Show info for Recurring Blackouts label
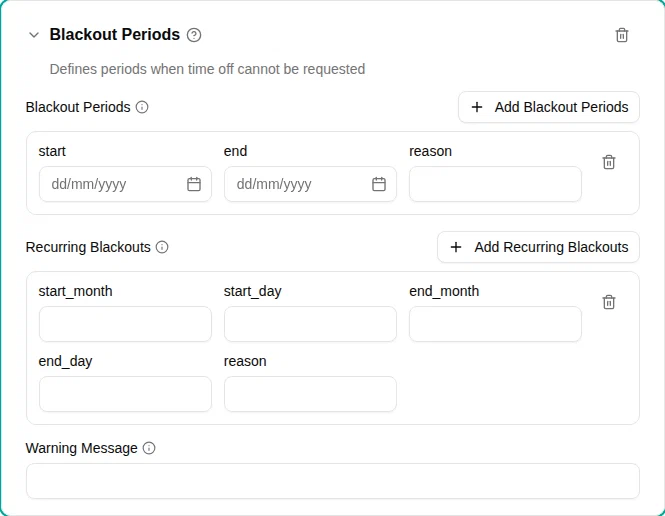665x516 pixels. pos(162,247)
